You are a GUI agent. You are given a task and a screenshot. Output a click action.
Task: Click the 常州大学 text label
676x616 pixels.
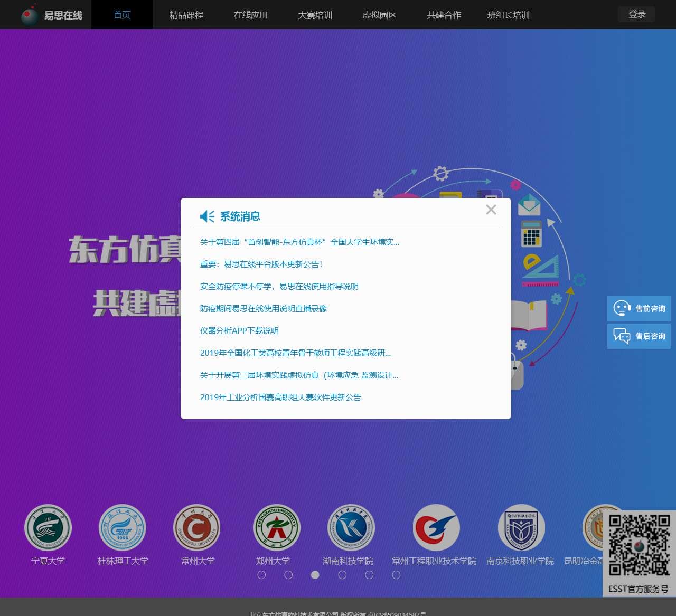click(198, 561)
